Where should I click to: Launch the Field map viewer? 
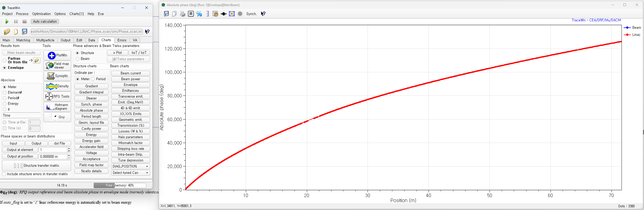57,66
